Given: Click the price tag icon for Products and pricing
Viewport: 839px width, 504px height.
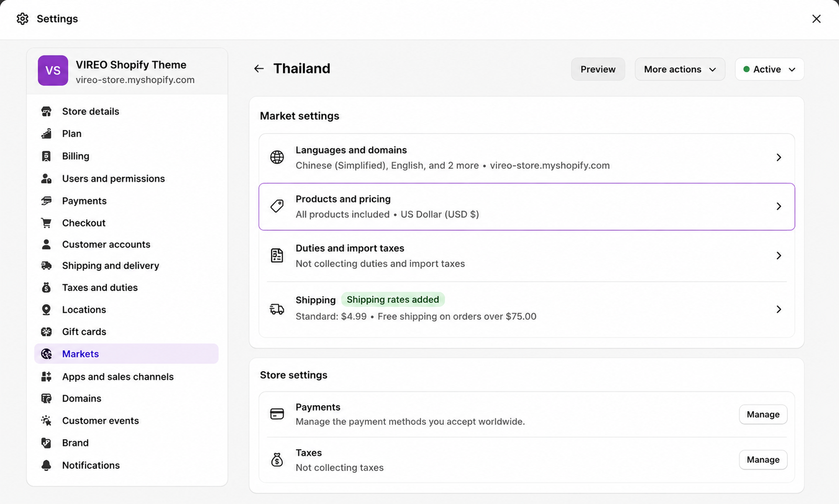Looking at the screenshot, I should (x=277, y=206).
